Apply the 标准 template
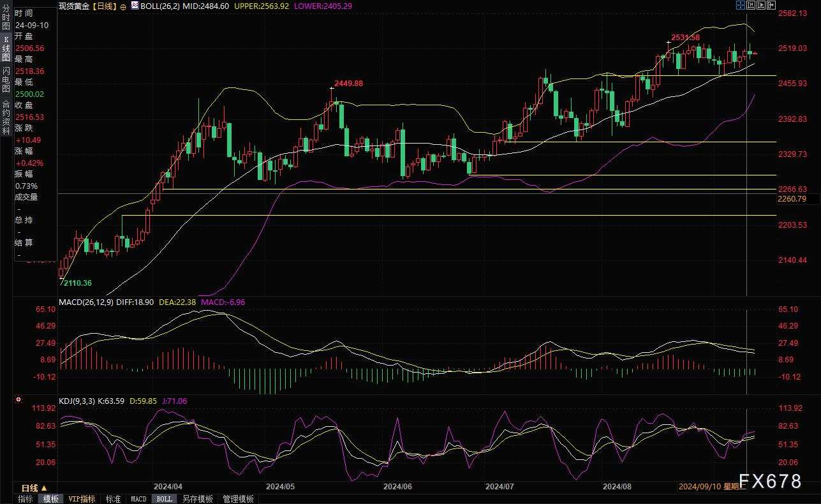This screenshot has width=821, height=504. [113, 499]
